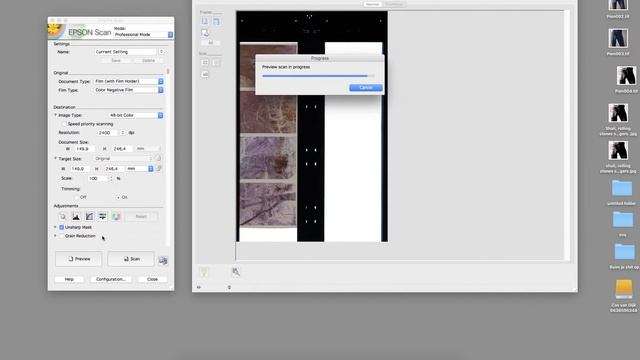Open the untitled folder on the desktop
This screenshot has height=360, width=640.
click(x=622, y=189)
